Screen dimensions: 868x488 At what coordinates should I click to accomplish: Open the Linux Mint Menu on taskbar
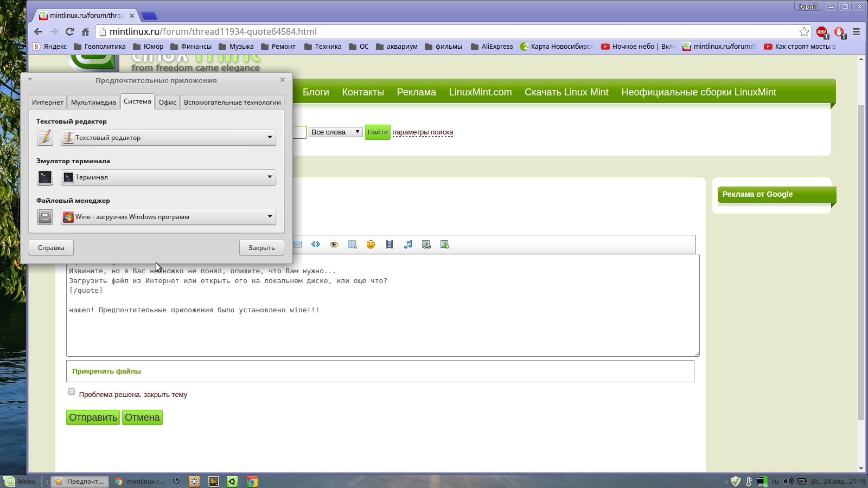(x=20, y=481)
